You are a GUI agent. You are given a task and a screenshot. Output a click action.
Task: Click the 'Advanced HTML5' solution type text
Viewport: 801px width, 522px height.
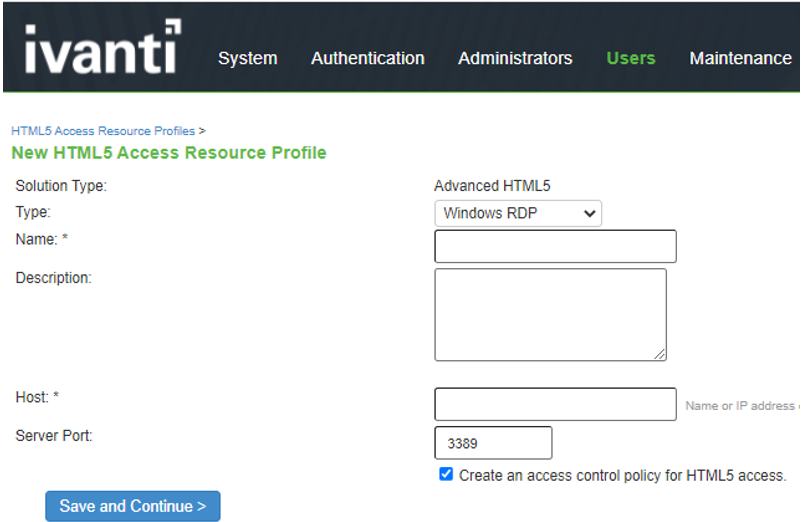point(492,186)
